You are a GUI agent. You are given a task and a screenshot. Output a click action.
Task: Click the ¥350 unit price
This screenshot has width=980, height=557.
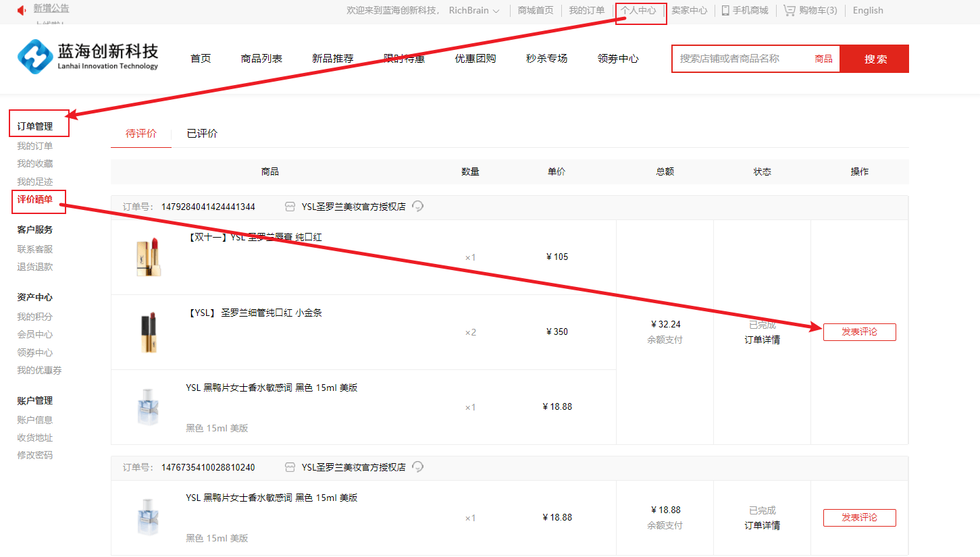[557, 331]
